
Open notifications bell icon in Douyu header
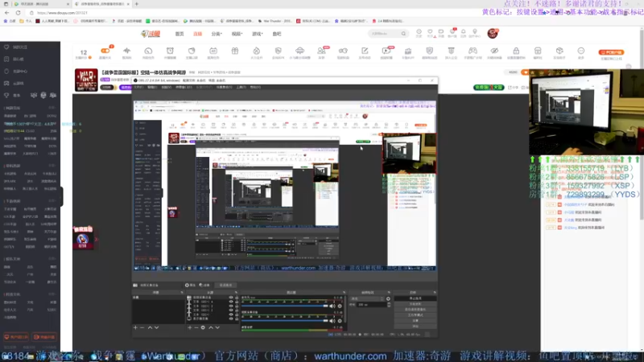464,31
